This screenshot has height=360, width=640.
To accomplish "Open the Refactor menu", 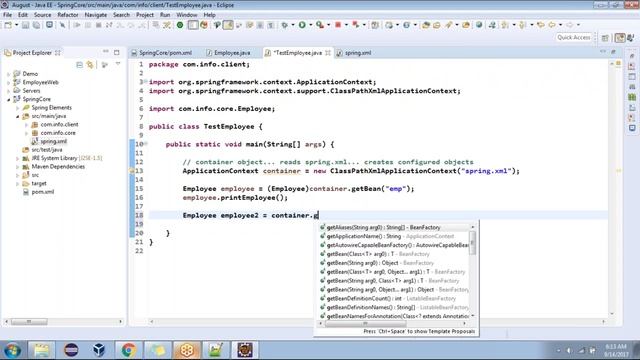I will (68, 15).
